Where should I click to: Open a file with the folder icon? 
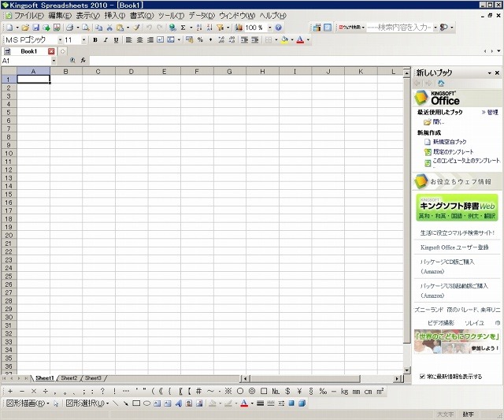(x=25, y=28)
